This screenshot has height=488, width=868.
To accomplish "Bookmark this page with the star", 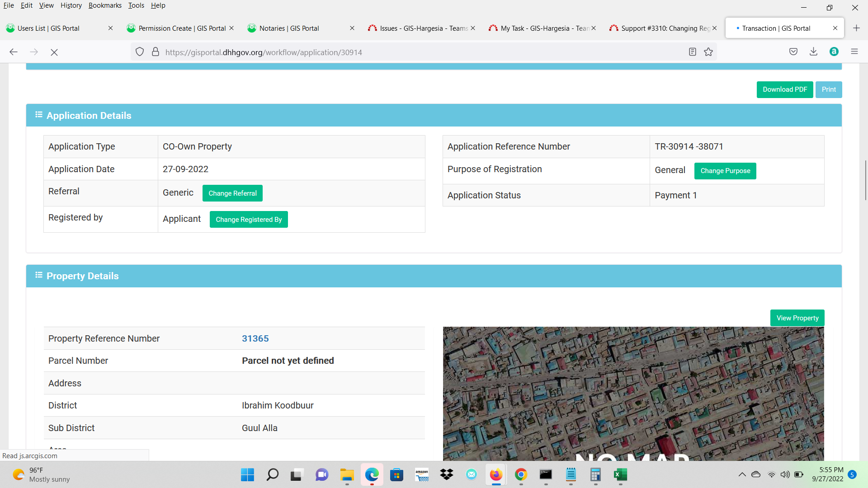I will point(708,52).
